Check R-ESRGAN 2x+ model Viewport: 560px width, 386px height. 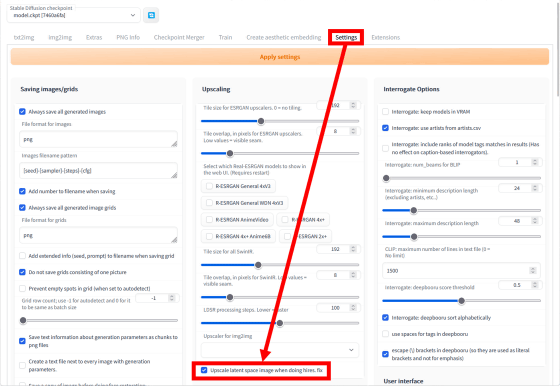pos(287,236)
